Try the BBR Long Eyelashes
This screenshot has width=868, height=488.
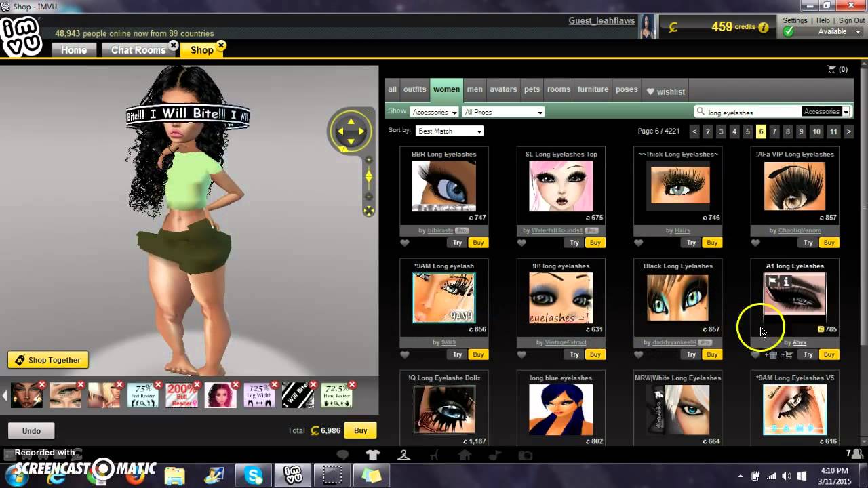coord(457,243)
